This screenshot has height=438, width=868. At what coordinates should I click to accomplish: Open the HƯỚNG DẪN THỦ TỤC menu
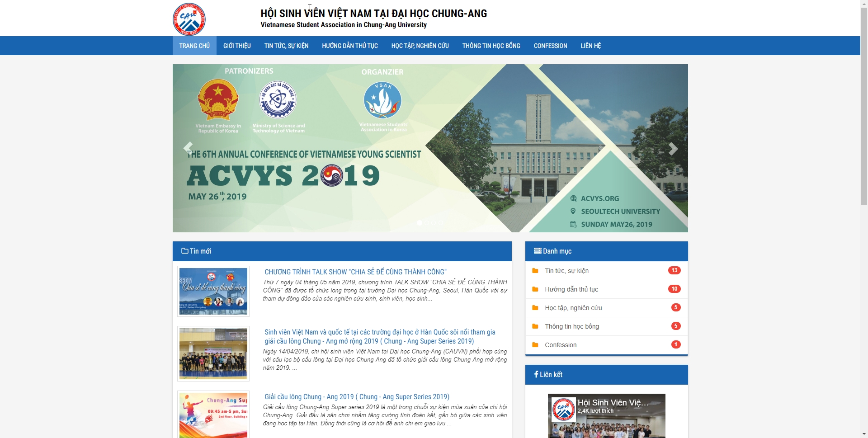coord(350,46)
